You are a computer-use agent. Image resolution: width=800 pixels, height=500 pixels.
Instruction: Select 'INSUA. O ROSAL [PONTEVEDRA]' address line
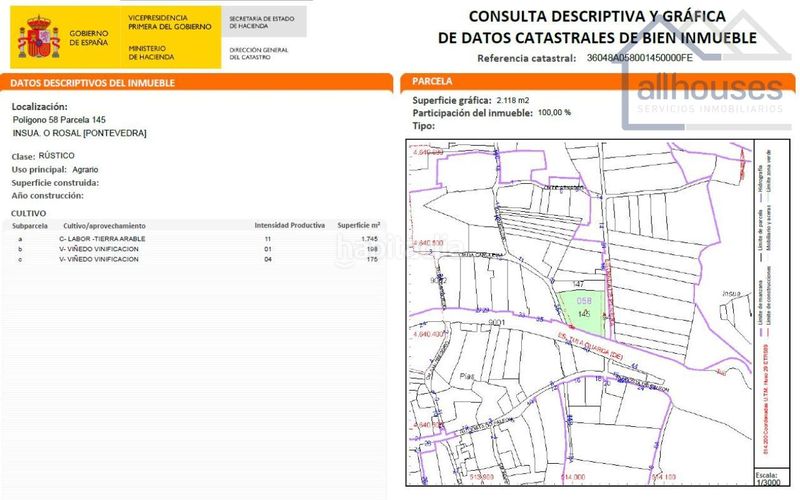point(80,133)
